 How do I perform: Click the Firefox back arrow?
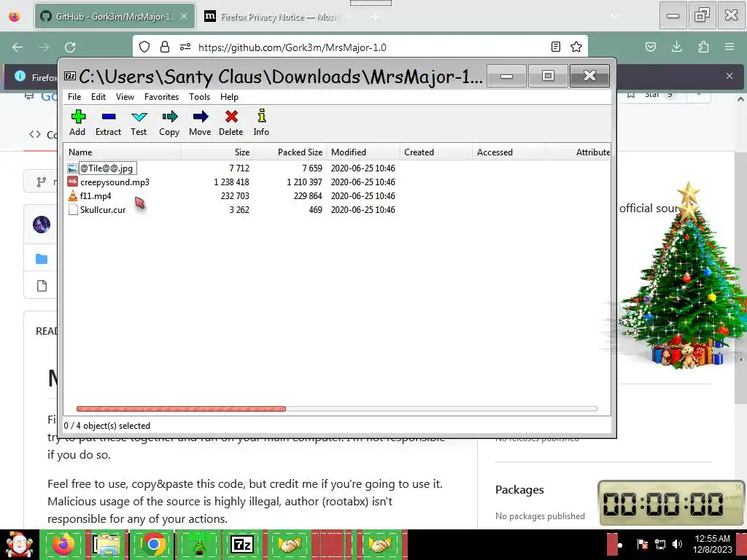pos(18,47)
